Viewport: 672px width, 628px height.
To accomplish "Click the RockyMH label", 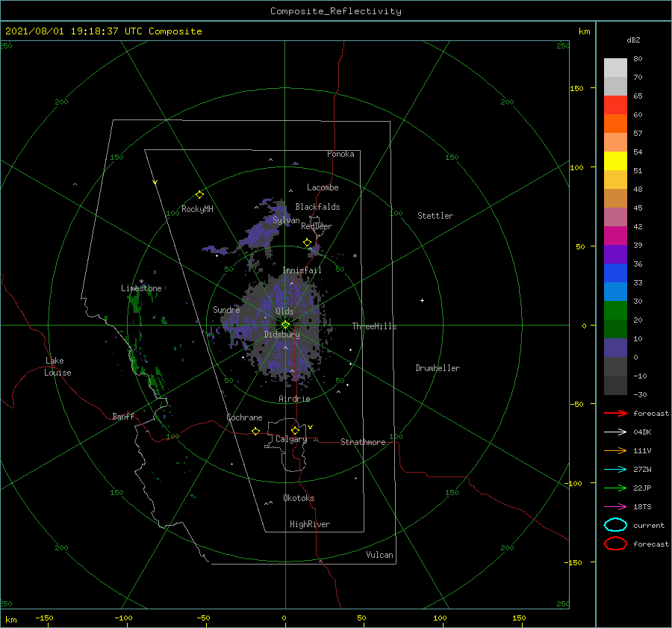I will click(197, 209).
